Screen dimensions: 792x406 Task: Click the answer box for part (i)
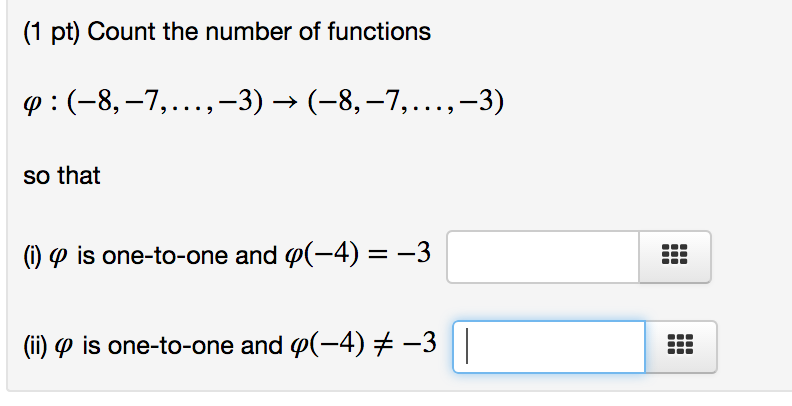(x=543, y=257)
